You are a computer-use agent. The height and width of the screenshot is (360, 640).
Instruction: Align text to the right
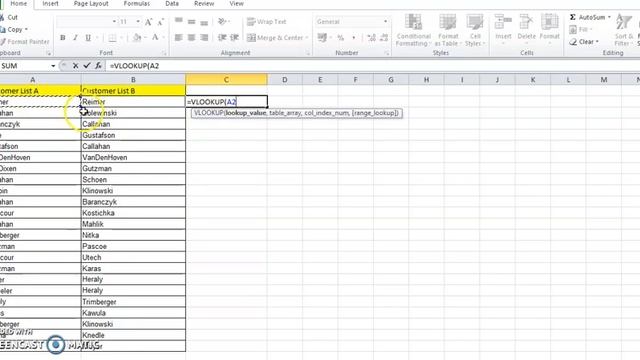204,38
